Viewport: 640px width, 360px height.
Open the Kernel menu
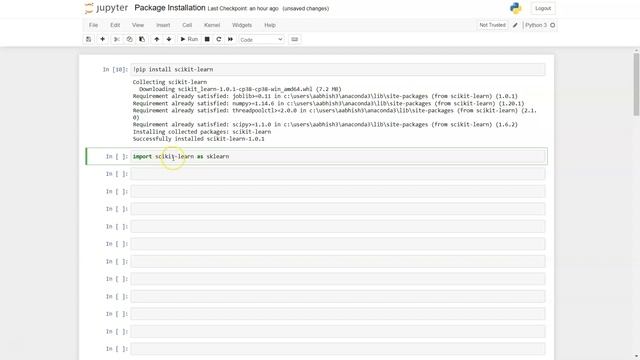coord(212,25)
